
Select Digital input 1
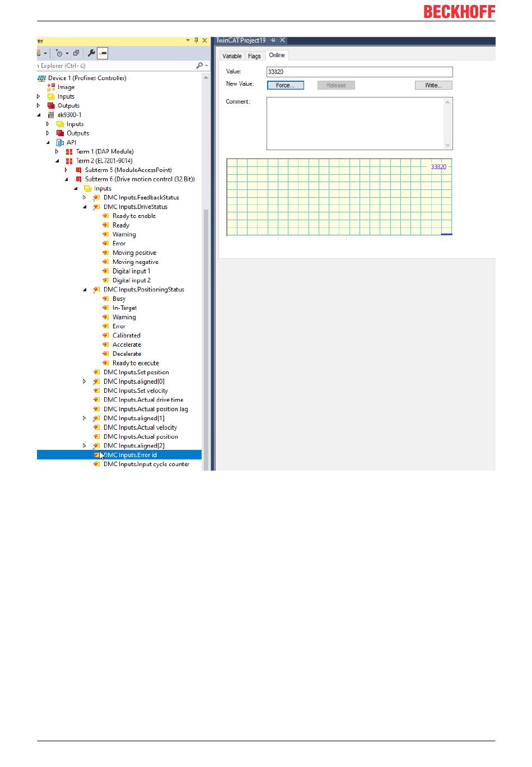coord(132,271)
